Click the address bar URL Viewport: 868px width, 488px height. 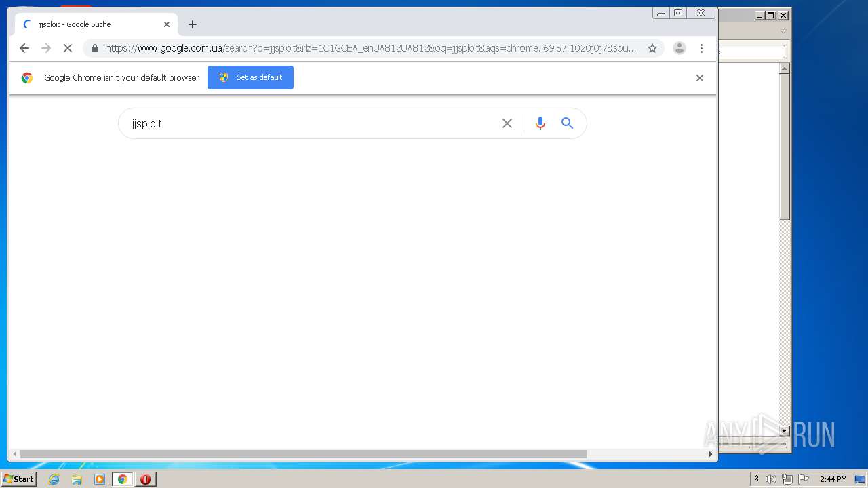pyautogui.click(x=370, y=48)
